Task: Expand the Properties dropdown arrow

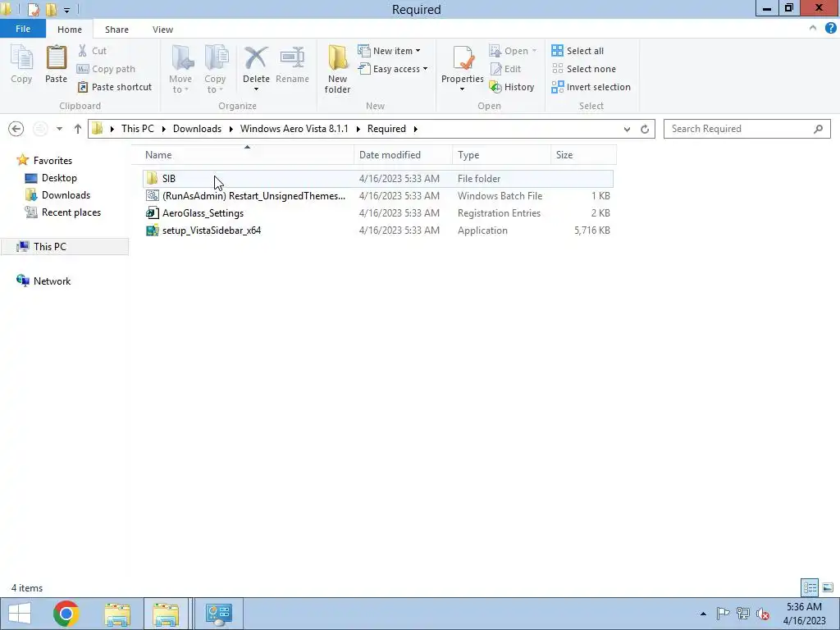Action: pyautogui.click(x=463, y=89)
